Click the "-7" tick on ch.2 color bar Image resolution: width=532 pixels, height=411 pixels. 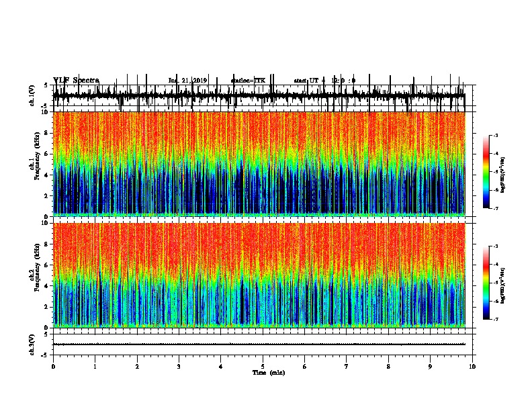click(496, 320)
